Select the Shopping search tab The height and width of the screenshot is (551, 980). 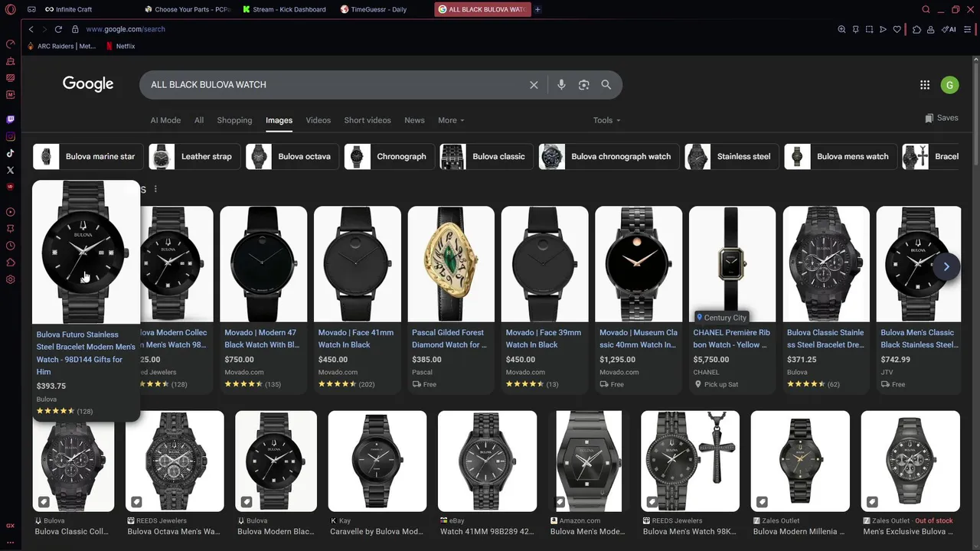[x=234, y=120]
